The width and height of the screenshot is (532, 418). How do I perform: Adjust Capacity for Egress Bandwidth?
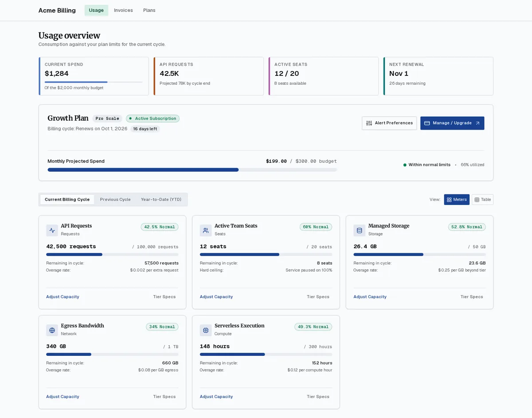click(63, 397)
